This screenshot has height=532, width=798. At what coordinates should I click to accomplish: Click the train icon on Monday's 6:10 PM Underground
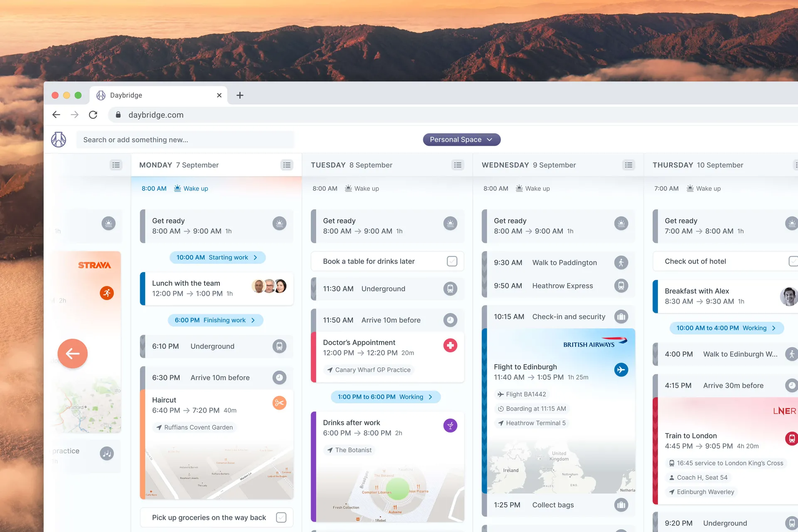279,346
